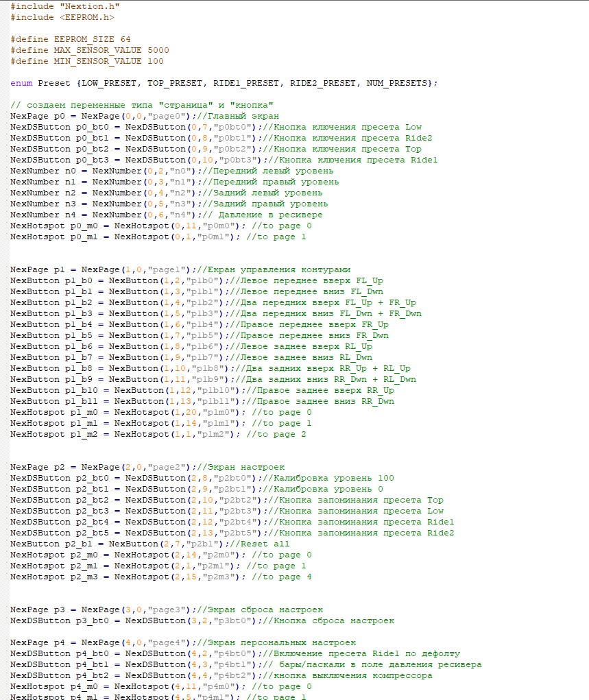Click the 'NexPage p1' declaration line
This screenshot has width=589, height=700.
click(x=180, y=269)
